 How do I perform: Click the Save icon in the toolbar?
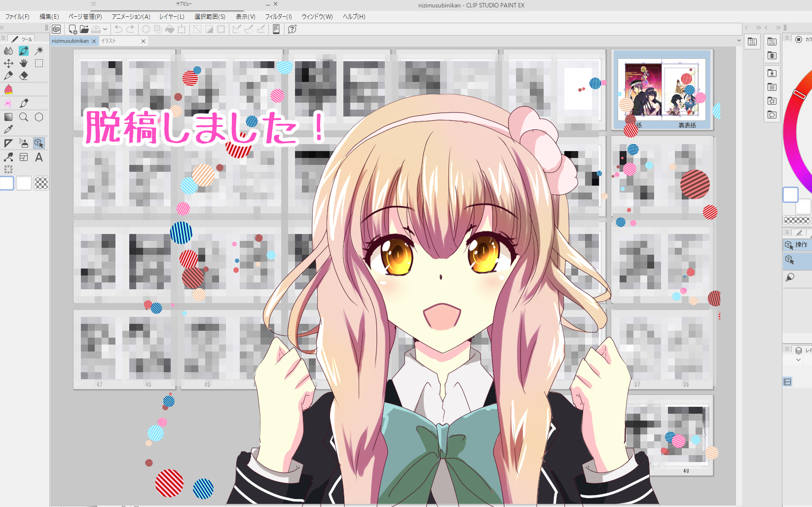(x=96, y=29)
